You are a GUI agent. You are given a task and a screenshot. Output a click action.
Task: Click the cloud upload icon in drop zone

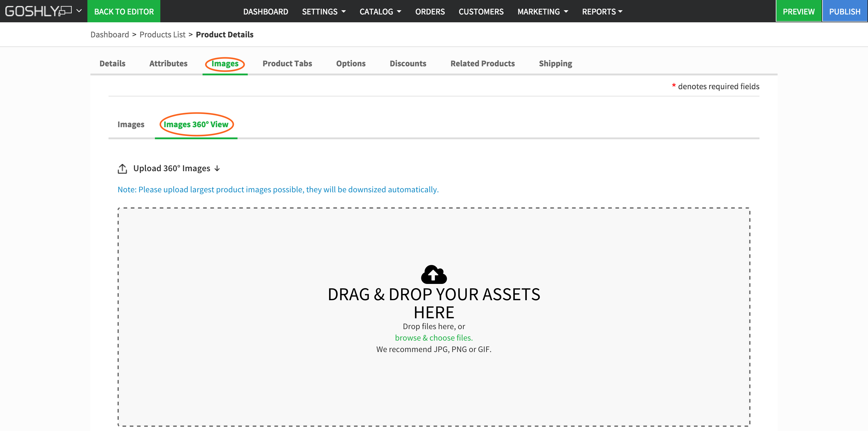coord(434,274)
